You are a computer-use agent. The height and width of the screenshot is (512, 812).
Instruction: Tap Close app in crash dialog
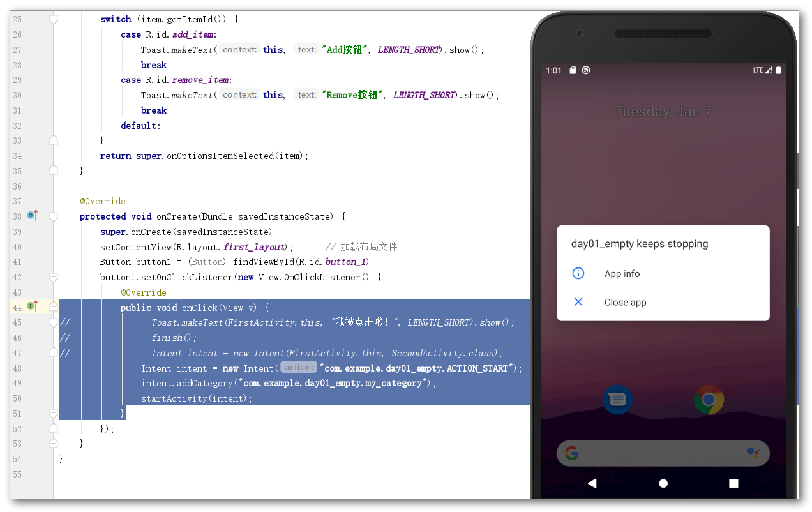click(x=663, y=302)
